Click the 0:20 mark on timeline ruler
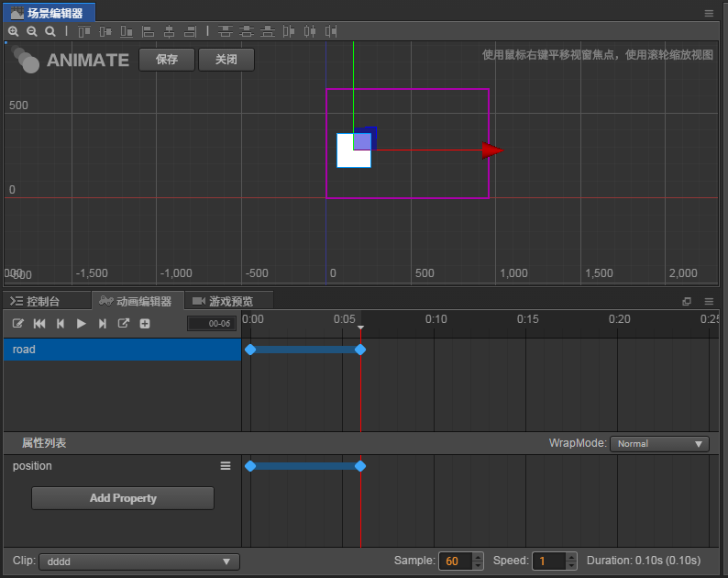Viewport: 728px width, 578px height. point(619,319)
